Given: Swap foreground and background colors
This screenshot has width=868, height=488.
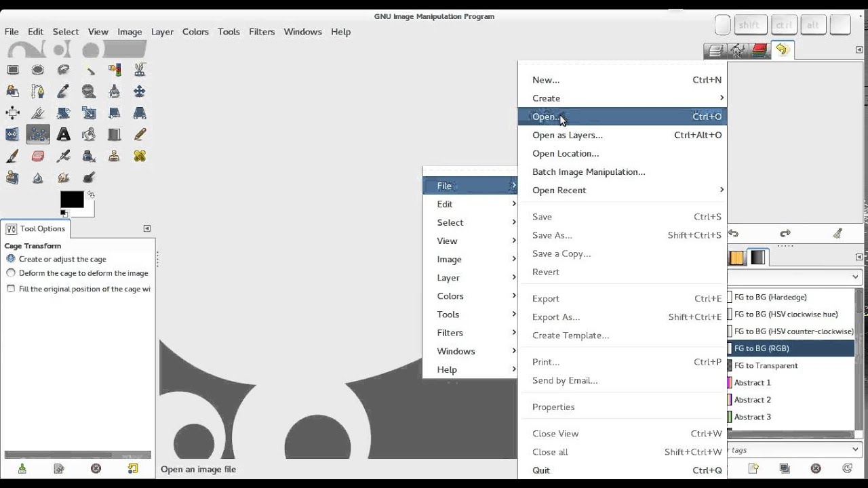Looking at the screenshot, I should (91, 195).
